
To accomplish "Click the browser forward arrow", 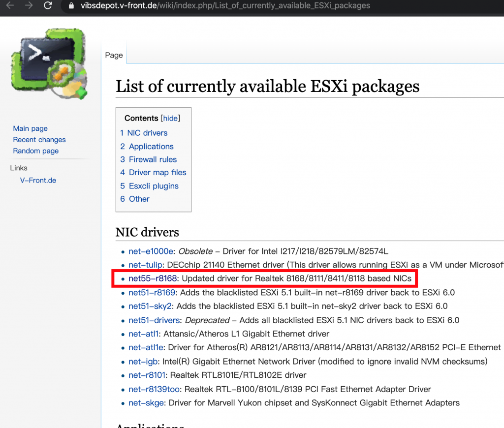I will pyautogui.click(x=29, y=6).
